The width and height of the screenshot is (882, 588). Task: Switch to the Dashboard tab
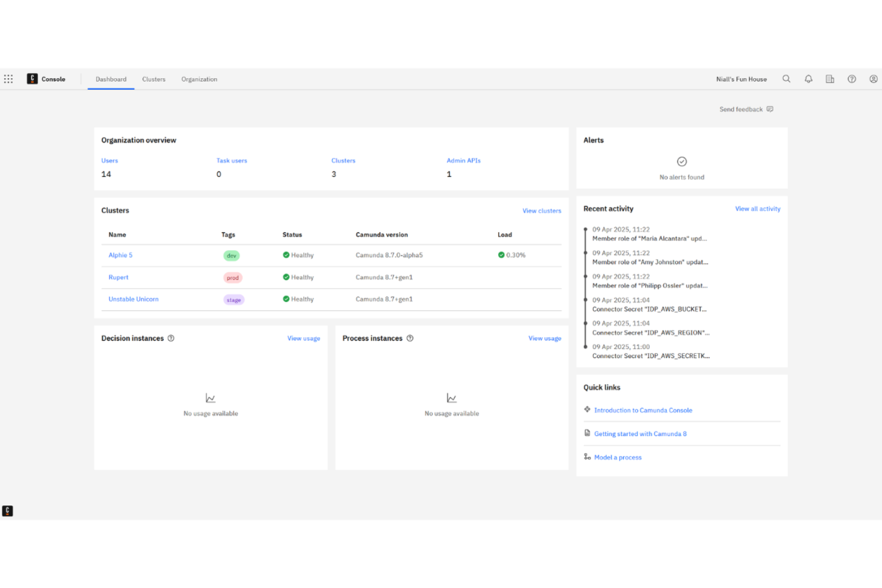111,79
